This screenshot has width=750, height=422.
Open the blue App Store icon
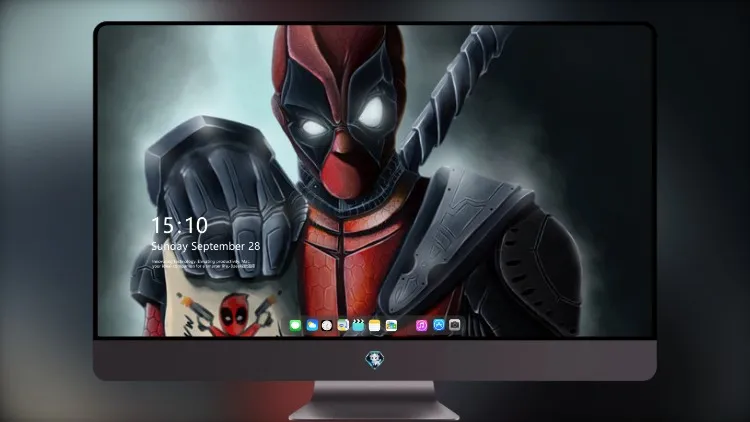(x=439, y=325)
